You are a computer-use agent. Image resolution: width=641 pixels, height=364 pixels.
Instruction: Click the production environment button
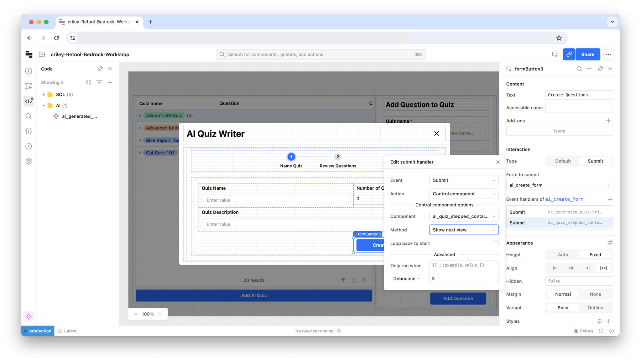(38, 331)
